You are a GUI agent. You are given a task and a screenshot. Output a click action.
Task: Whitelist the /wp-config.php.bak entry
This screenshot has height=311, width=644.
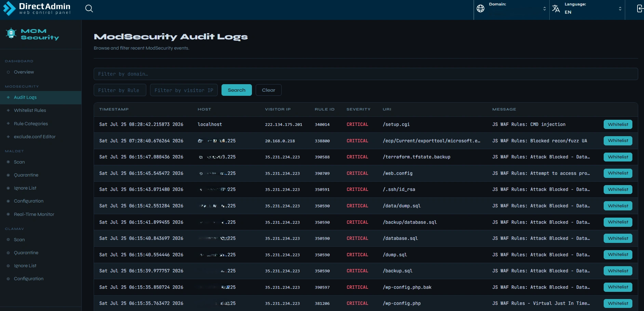[x=618, y=287]
